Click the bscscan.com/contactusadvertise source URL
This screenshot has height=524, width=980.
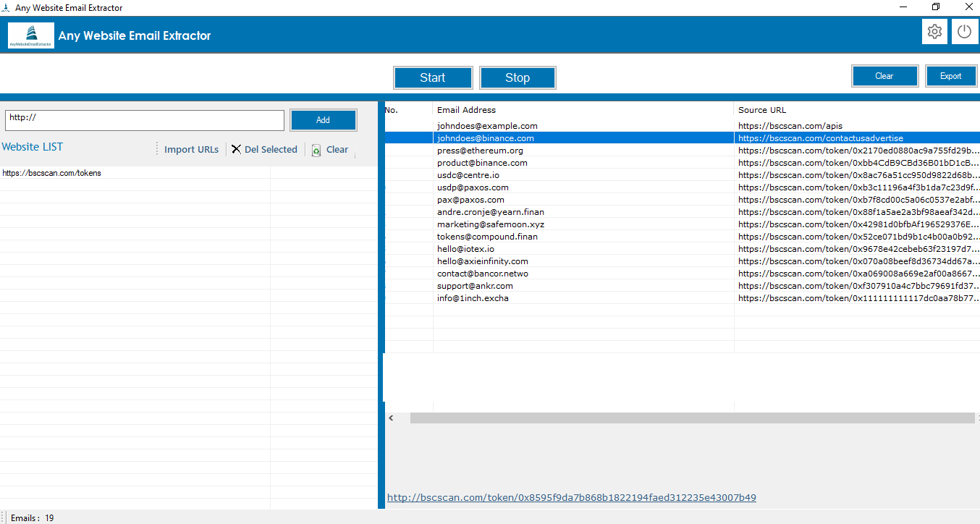click(821, 138)
